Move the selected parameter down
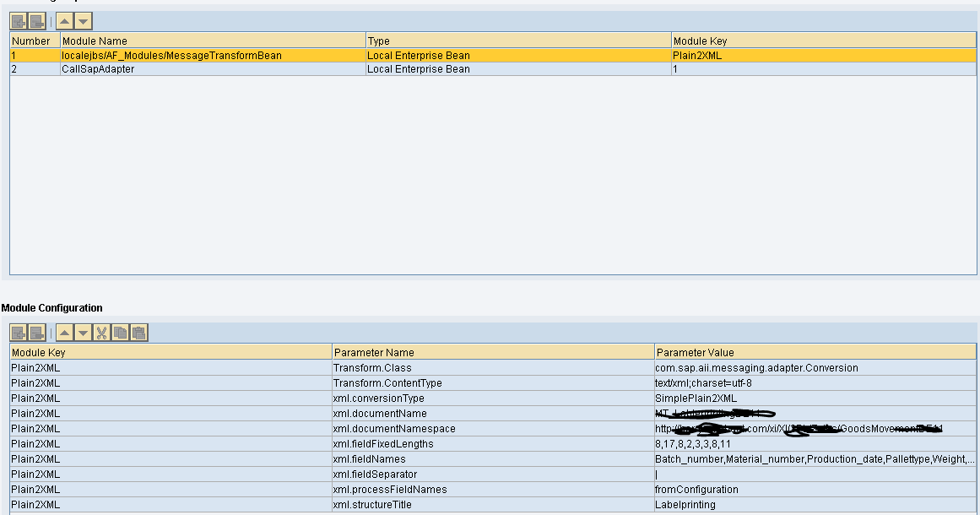This screenshot has height=515, width=980. pos(82,332)
